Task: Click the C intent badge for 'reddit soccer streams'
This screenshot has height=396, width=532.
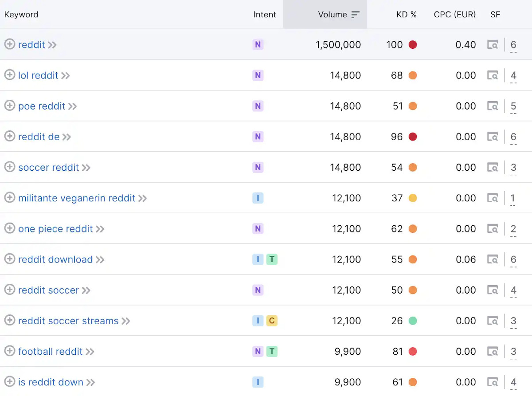Action: point(272,320)
